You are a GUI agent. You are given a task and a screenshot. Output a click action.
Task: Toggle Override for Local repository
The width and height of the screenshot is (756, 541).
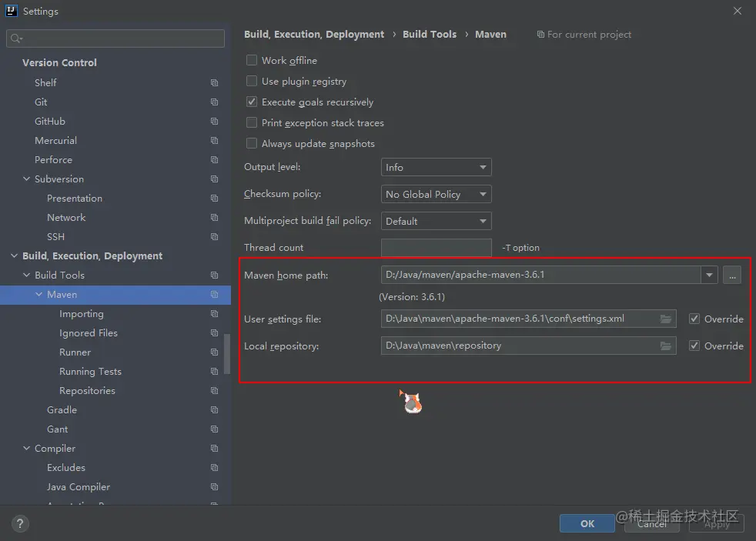pyautogui.click(x=694, y=346)
